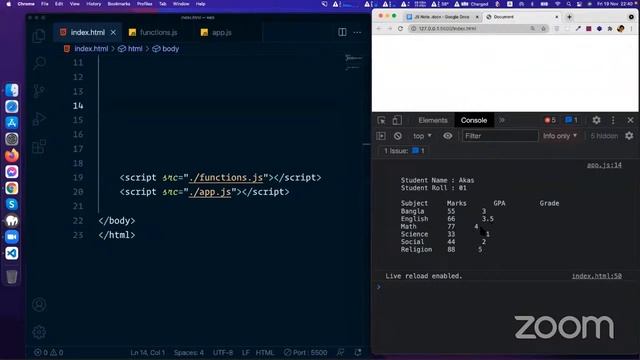Viewport: 640px width, 360px height.
Task: Open the DevTools settings gear
Action: click(596, 120)
